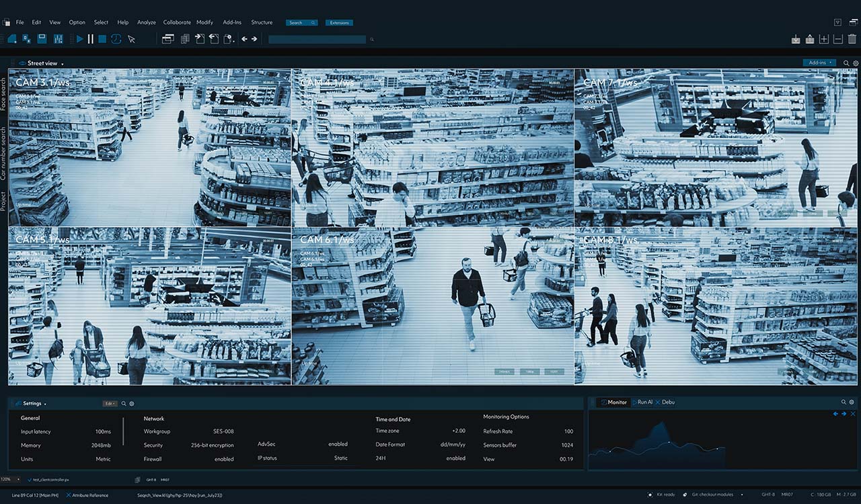Click the clock history icon in toolbar
The height and width of the screenshot is (504, 861).
tap(116, 39)
